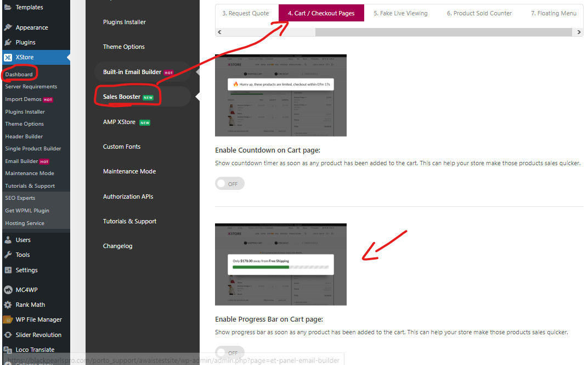588x365 pixels.
Task: Open Changelog panel item
Action: 118,246
